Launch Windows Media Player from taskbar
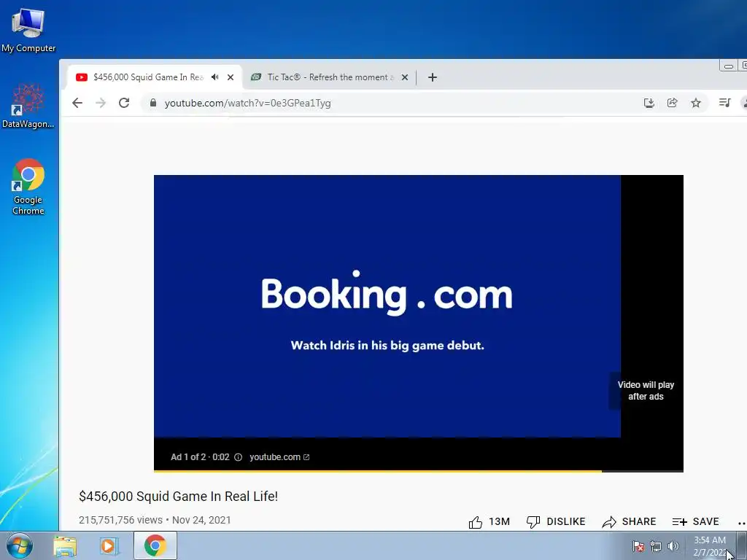 tap(109, 545)
